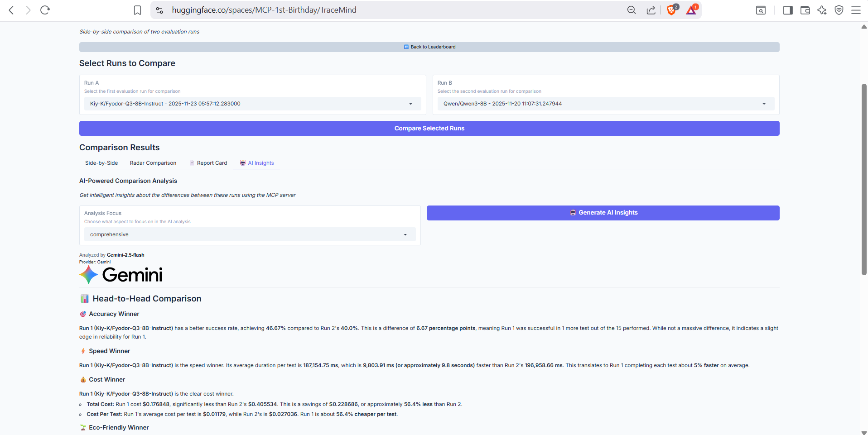
Task: Open the browser hamburger menu
Action: (x=856, y=10)
